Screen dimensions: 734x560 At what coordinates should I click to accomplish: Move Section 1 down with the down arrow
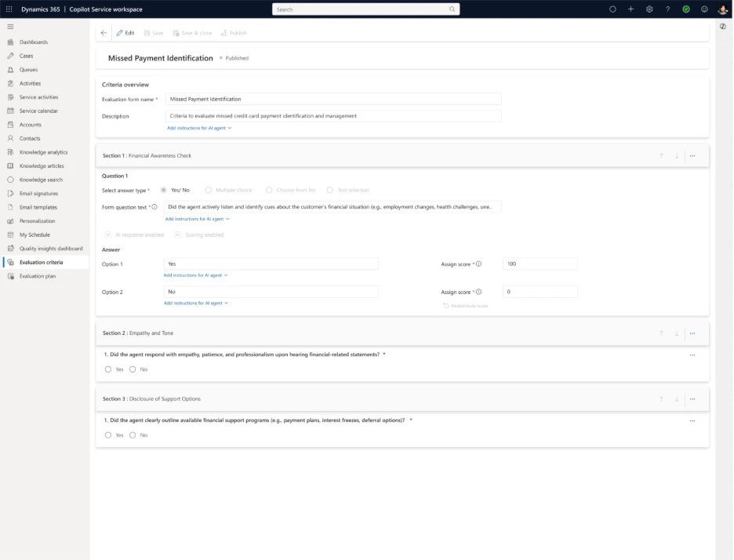[677, 155]
